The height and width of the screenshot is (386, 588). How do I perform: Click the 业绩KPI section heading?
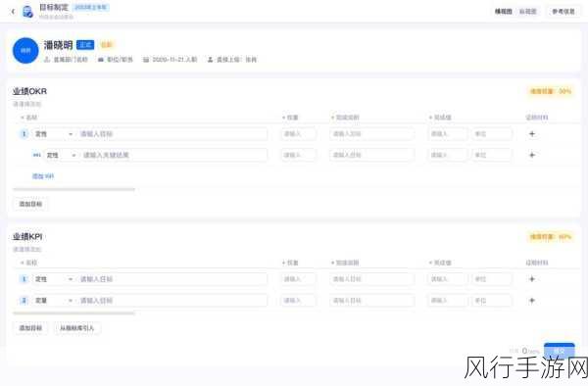(x=27, y=236)
